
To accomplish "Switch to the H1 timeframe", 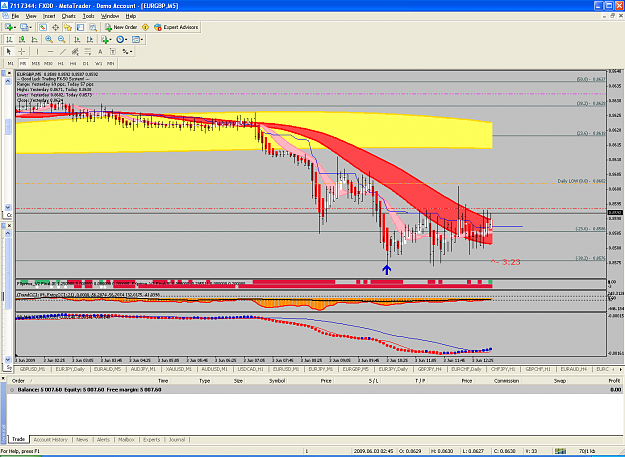I will tap(61, 63).
